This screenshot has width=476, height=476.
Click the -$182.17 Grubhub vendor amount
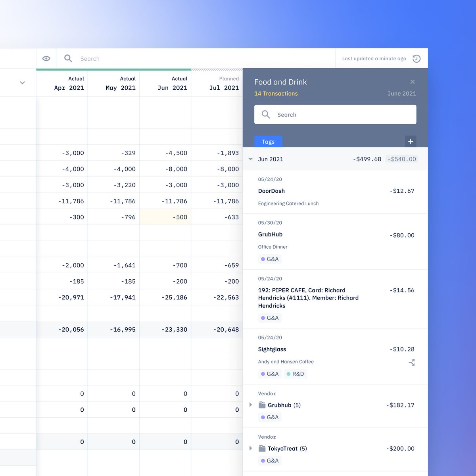(x=400, y=405)
